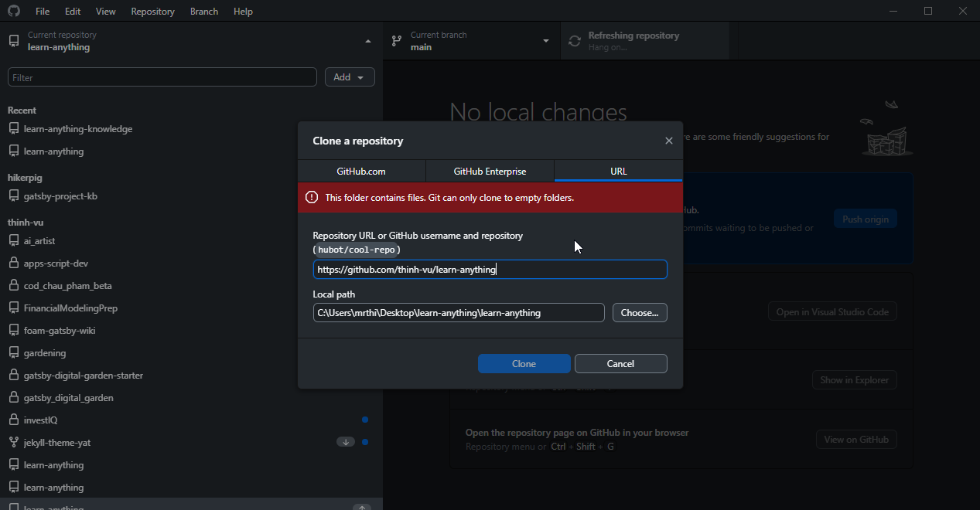
Task: Collapse the Current repository dropdown
Action: 368,41
